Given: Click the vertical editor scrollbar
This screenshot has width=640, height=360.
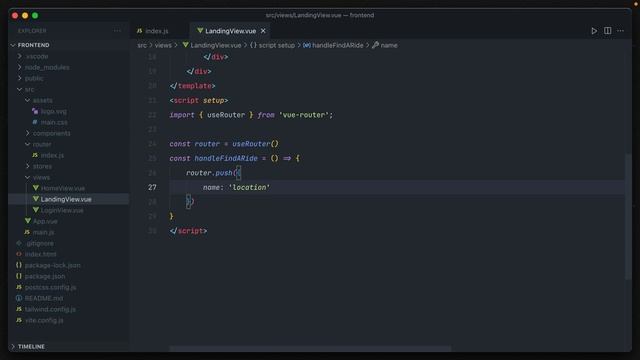Looking at the screenshot, I should (628, 216).
